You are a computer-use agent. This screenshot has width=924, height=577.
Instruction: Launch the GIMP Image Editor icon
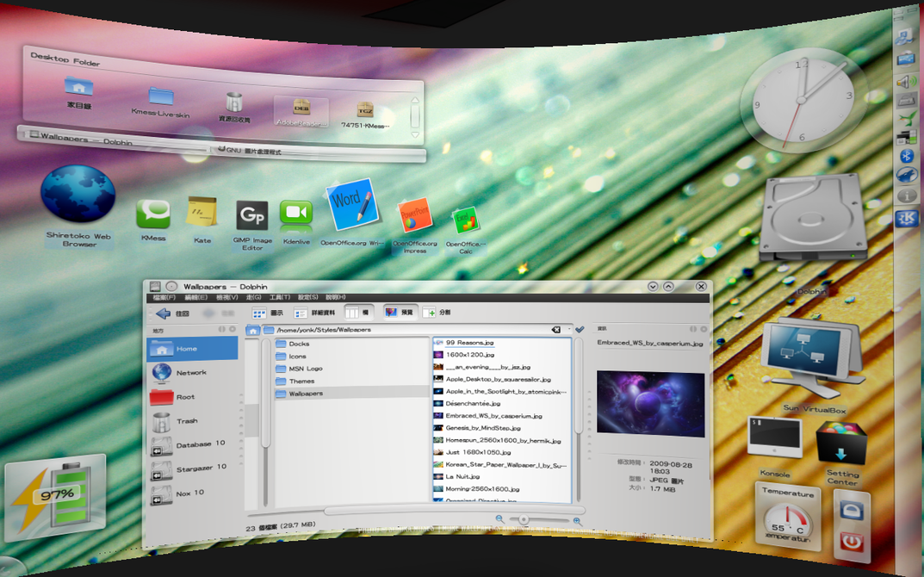tap(252, 215)
